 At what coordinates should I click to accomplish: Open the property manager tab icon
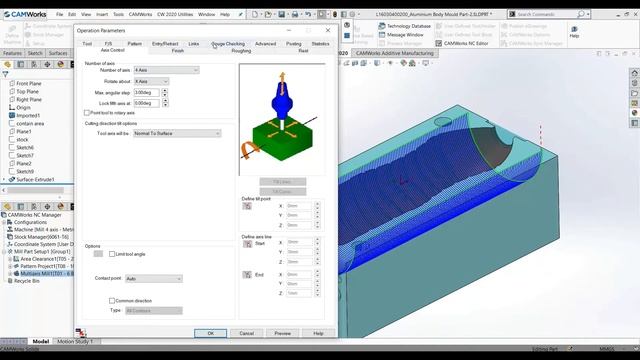click(x=21, y=64)
